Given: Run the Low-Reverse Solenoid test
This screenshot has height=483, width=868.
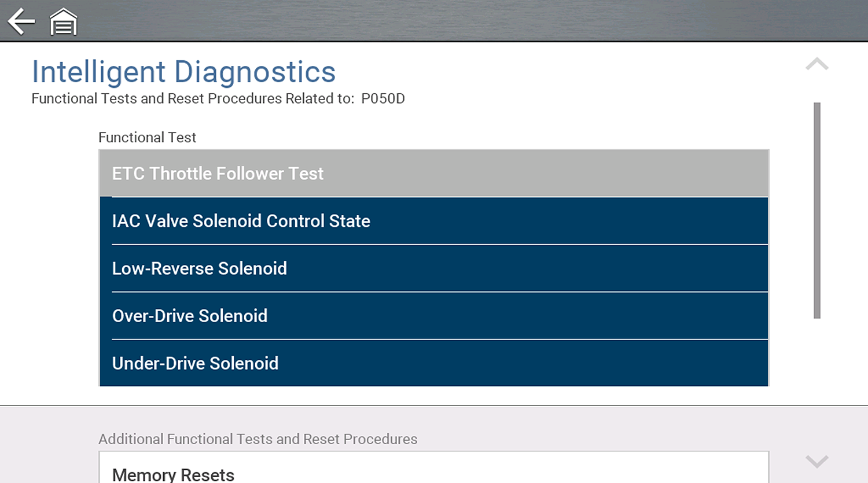Looking at the screenshot, I should pyautogui.click(x=433, y=268).
